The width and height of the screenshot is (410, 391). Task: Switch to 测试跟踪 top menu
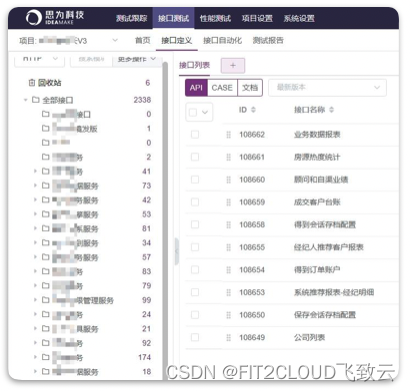tap(132, 18)
